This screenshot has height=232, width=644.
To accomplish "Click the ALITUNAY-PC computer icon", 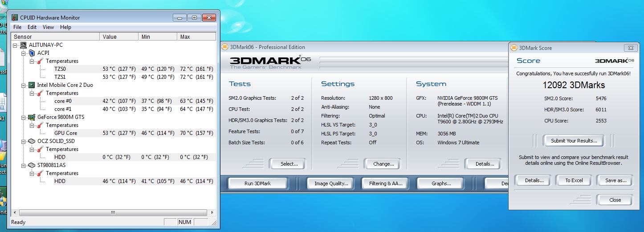I will [23, 45].
